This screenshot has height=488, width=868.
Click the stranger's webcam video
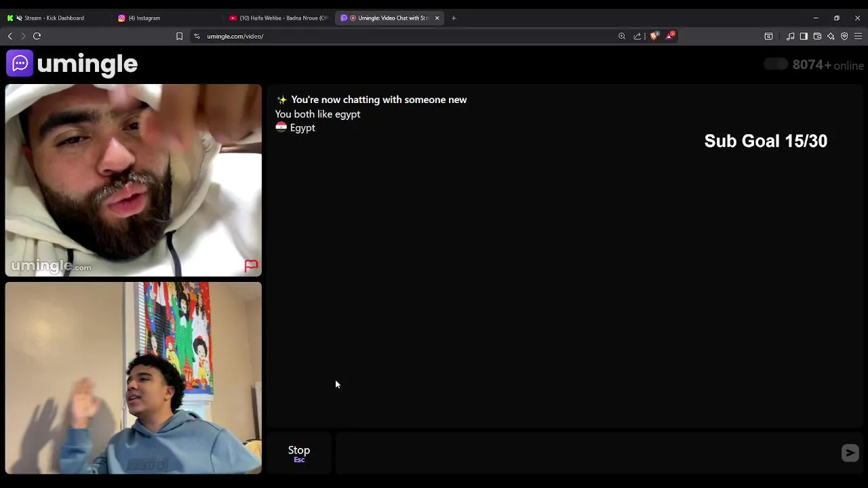pyautogui.click(x=133, y=180)
